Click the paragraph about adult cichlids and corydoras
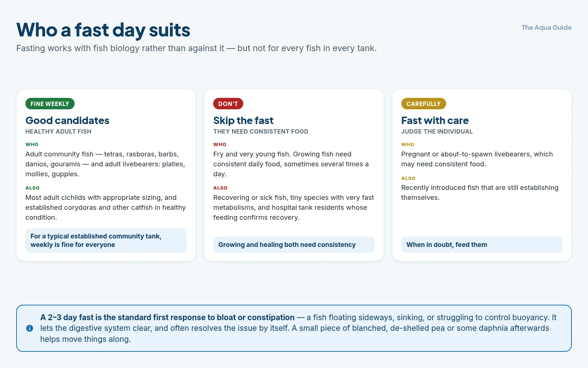Viewport: 588px width, 368px height. tap(105, 208)
